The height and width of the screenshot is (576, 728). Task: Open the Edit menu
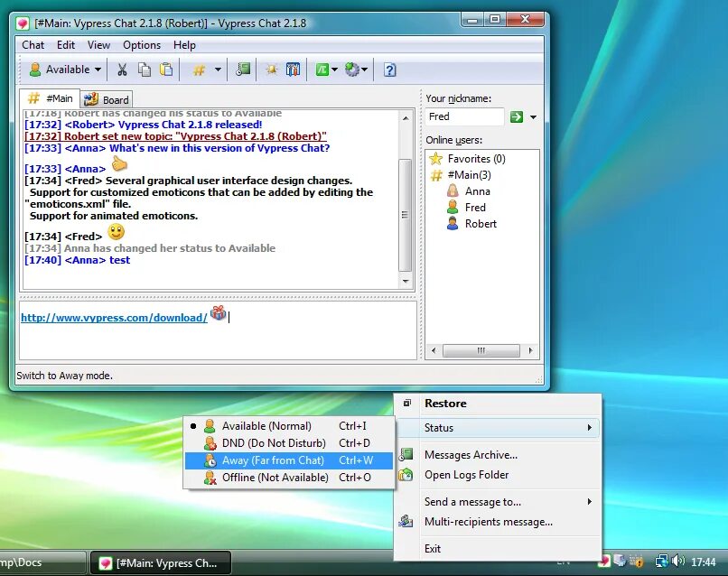pyautogui.click(x=66, y=45)
